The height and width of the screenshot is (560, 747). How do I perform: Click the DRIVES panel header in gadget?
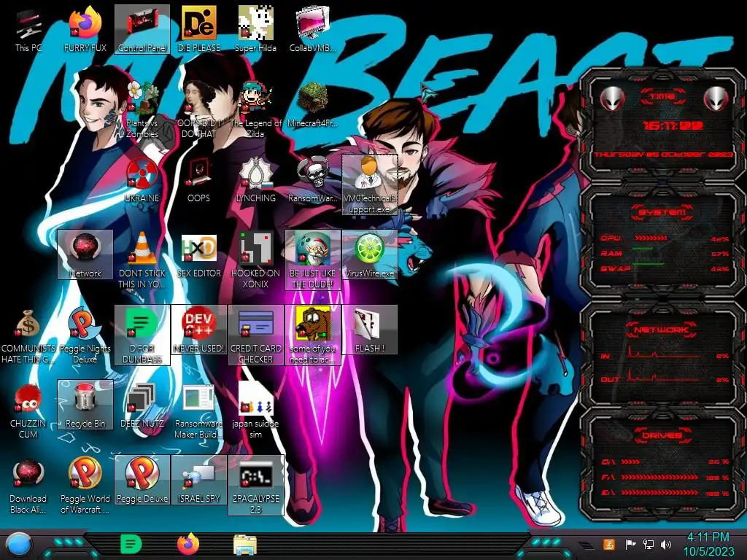click(662, 435)
